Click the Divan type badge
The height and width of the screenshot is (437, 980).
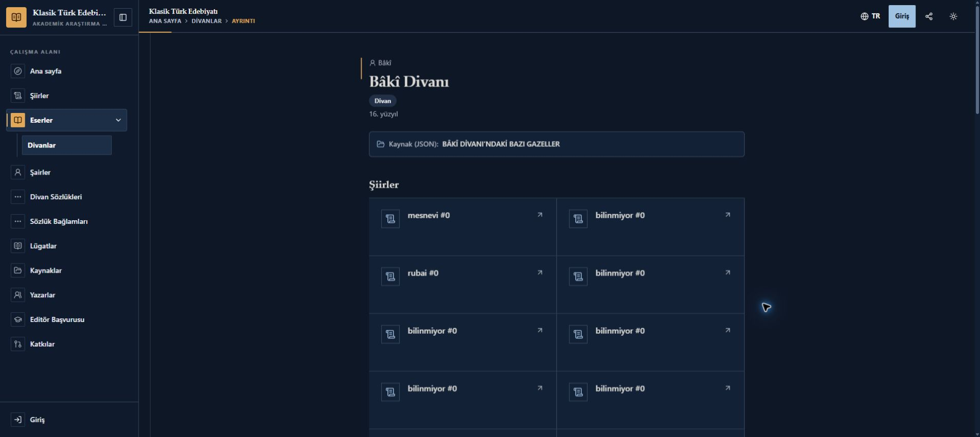pyautogui.click(x=383, y=101)
